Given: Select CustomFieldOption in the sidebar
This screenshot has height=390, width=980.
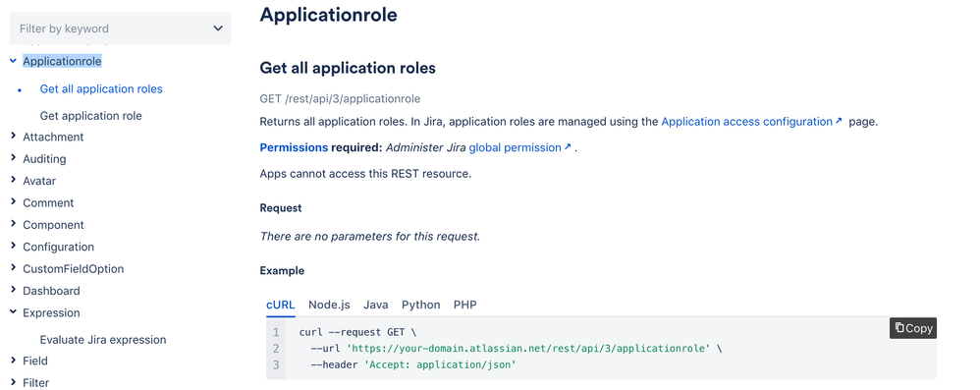Looking at the screenshot, I should (x=73, y=269).
